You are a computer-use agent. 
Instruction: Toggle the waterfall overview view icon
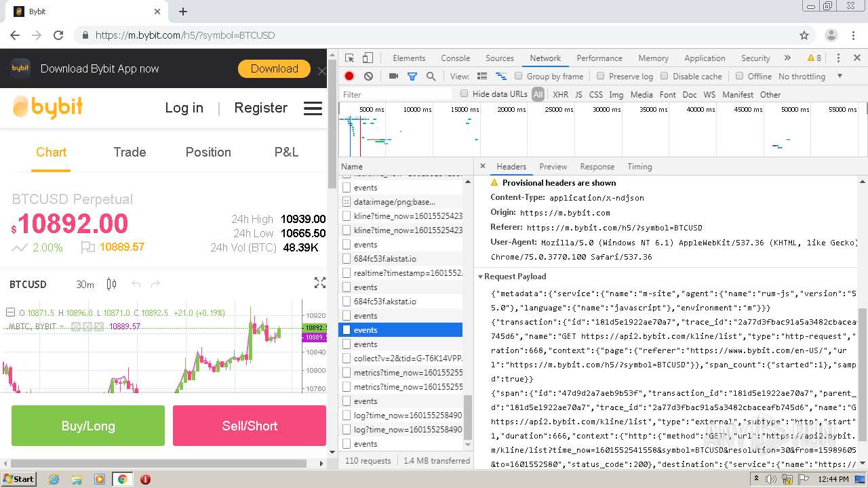click(x=501, y=77)
